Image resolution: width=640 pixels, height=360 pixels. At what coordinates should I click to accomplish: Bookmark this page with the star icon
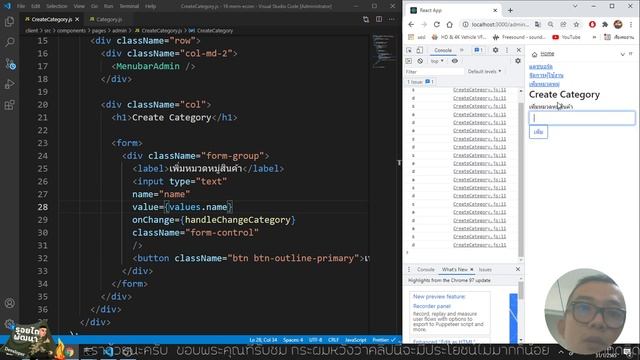coord(576,24)
